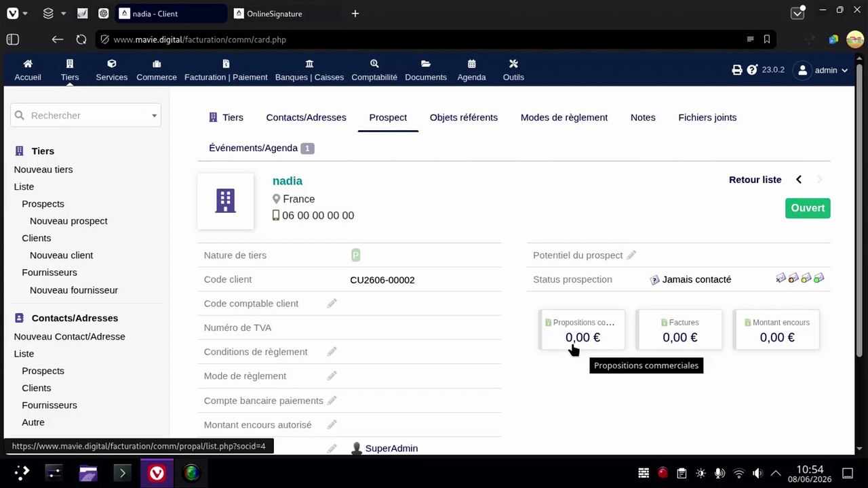Open the Documents folder menu
The width and height of the screenshot is (868, 488).
[x=426, y=70]
